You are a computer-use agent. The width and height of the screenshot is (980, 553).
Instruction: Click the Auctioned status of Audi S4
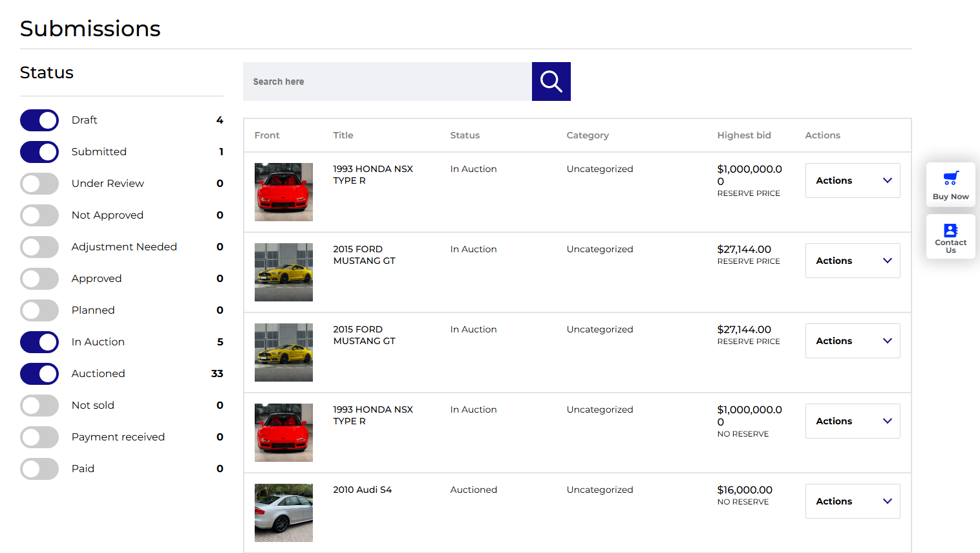point(474,490)
